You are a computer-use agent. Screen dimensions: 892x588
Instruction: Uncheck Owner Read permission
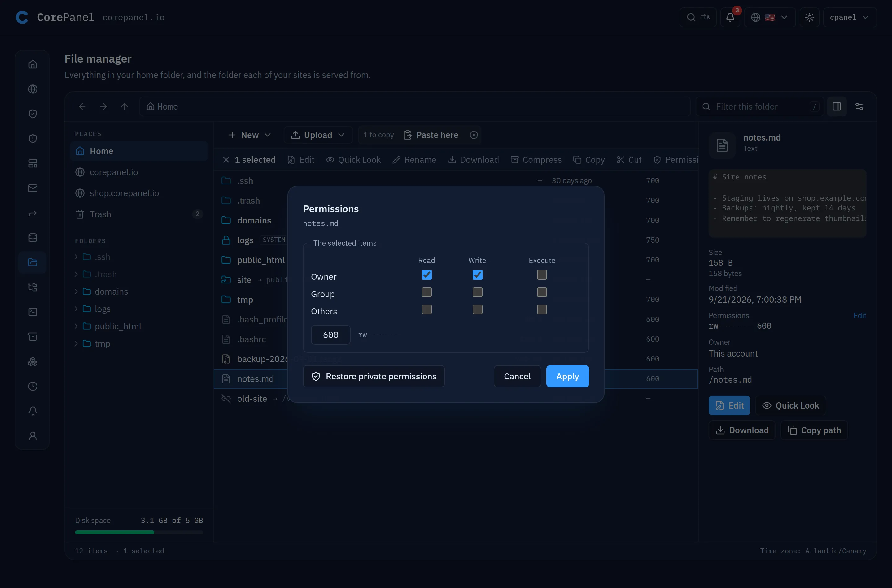[426, 275]
